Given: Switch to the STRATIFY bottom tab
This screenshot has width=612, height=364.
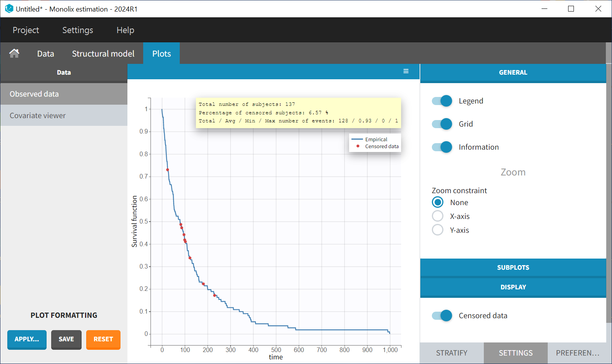Looking at the screenshot, I should click(451, 353).
